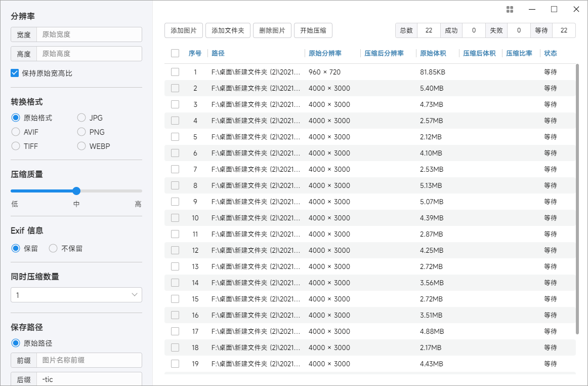Choose 保留 for Exif info
The height and width of the screenshot is (386, 588).
pyautogui.click(x=15, y=249)
